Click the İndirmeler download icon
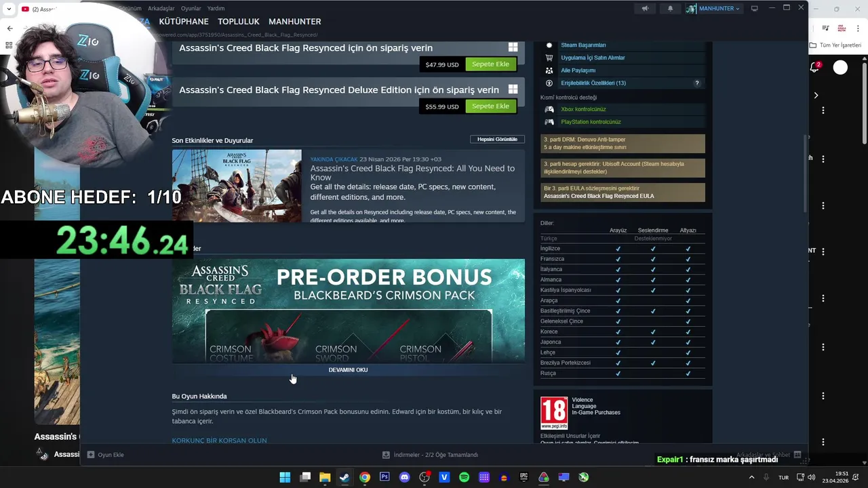The image size is (868, 488). click(386, 455)
